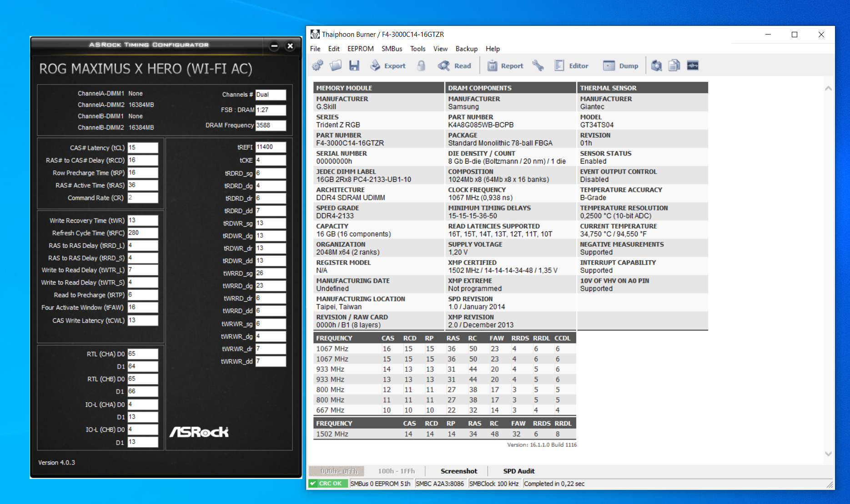Open the Backup menu

click(467, 49)
